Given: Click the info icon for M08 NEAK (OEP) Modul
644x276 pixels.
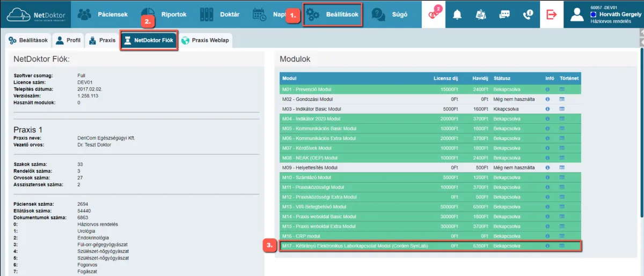Looking at the screenshot, I should coord(548,158).
